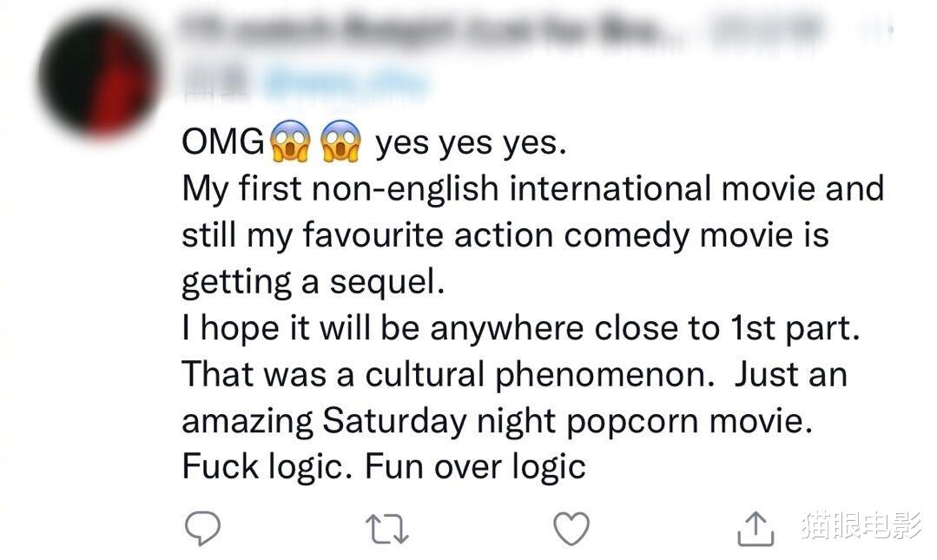Viewport: 937px width, 560px height.
Task: Share the tweet via upload arrow icon
Action: [756, 529]
